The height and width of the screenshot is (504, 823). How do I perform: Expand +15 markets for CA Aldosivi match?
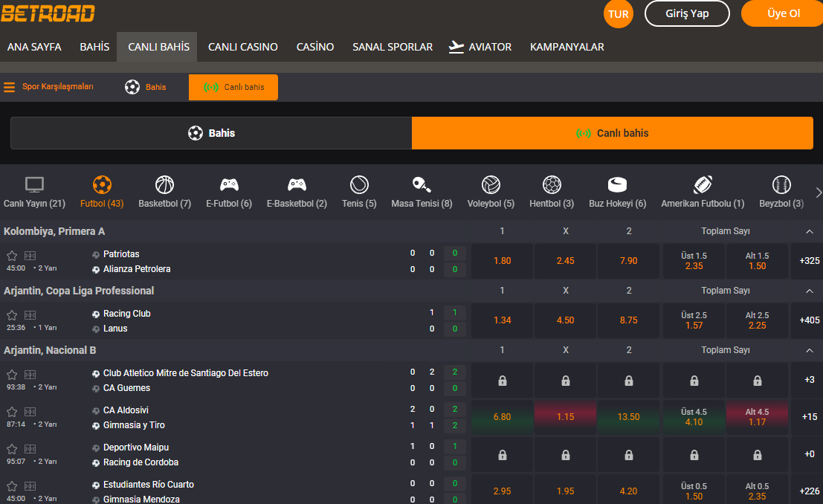pyautogui.click(x=809, y=416)
